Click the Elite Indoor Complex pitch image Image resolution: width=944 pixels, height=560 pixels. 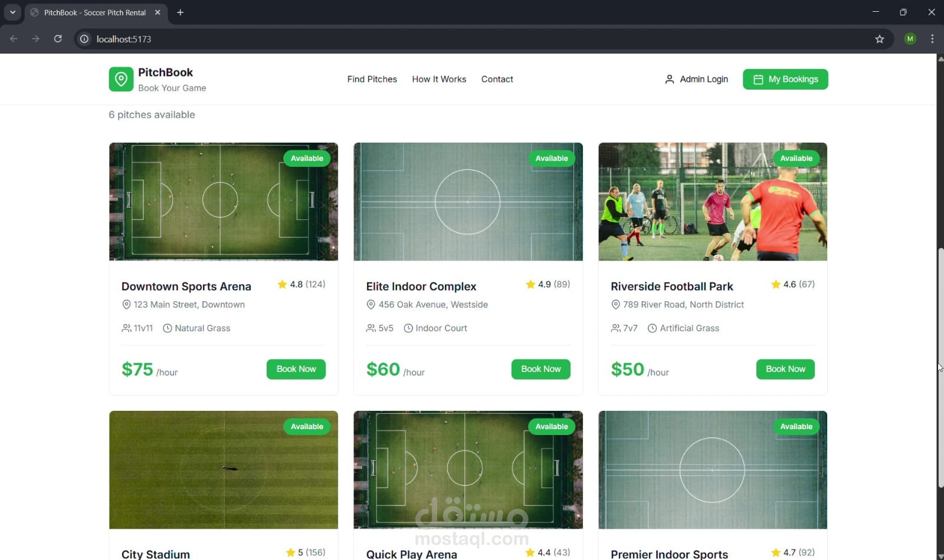468,202
